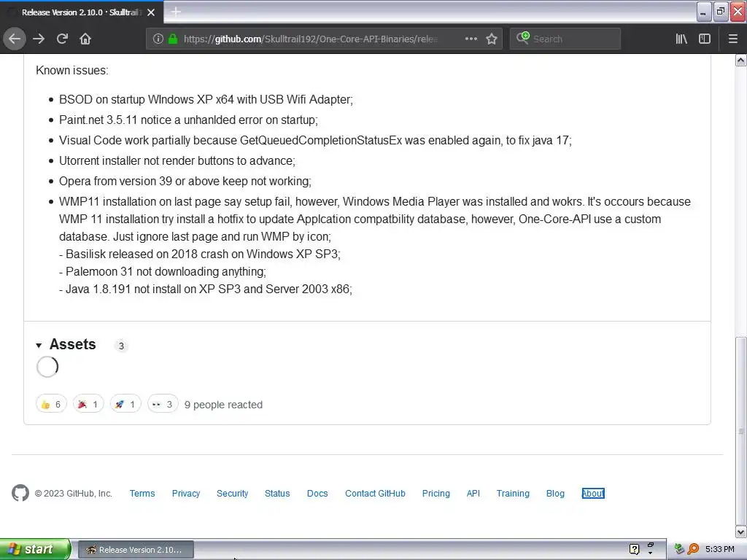Click the eyes reaction with 3 votes
This screenshot has height=560, width=747.
click(163, 404)
